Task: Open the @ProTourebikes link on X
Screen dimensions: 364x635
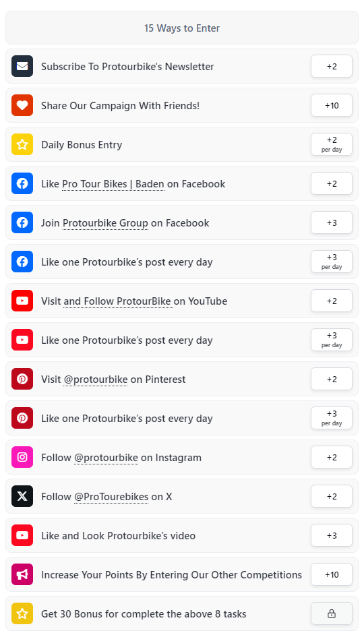Action: pos(111,497)
